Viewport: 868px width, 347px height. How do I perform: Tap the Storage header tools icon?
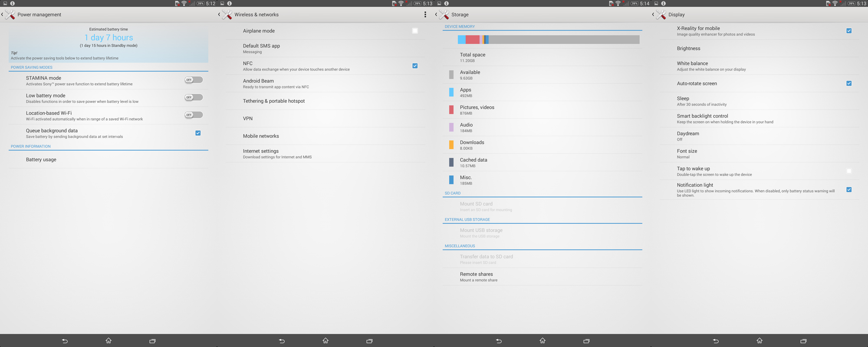click(444, 15)
